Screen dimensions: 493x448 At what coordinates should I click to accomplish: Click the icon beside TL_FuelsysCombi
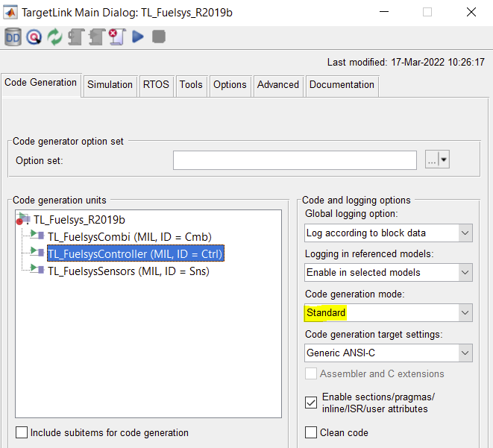pos(37,235)
